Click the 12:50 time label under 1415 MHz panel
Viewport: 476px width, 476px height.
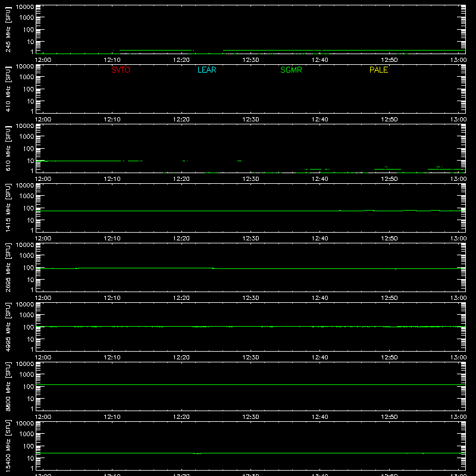click(389, 239)
